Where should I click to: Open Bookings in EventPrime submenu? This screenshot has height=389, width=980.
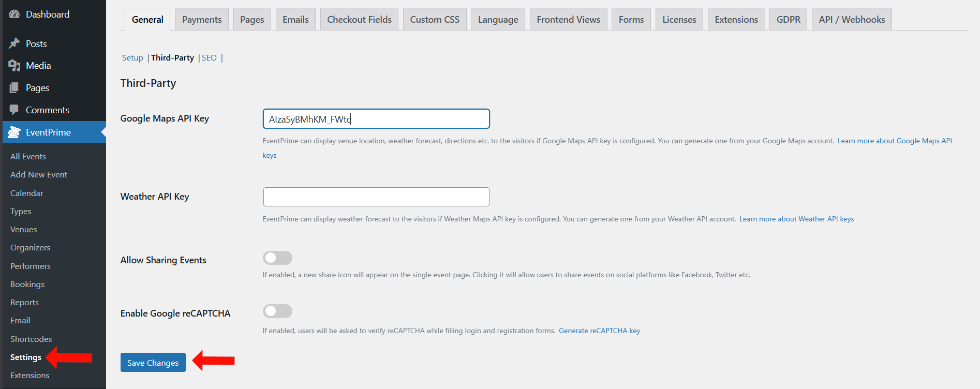[27, 285]
